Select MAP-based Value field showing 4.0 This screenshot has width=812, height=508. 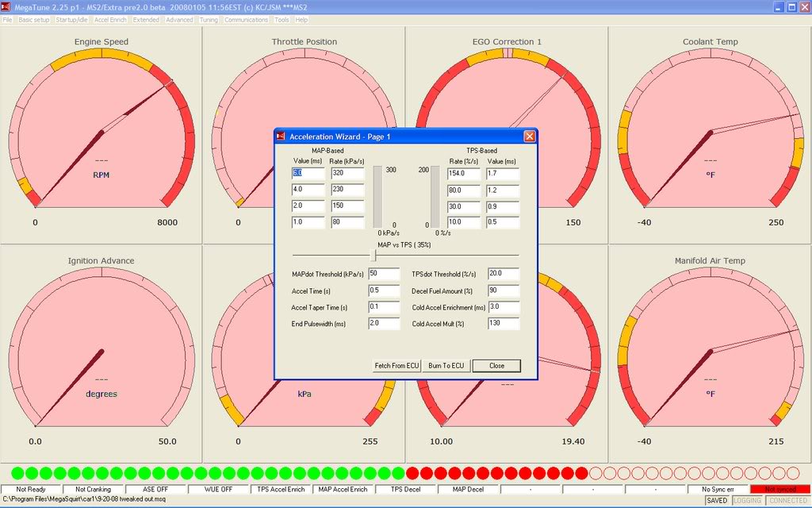tap(308, 190)
